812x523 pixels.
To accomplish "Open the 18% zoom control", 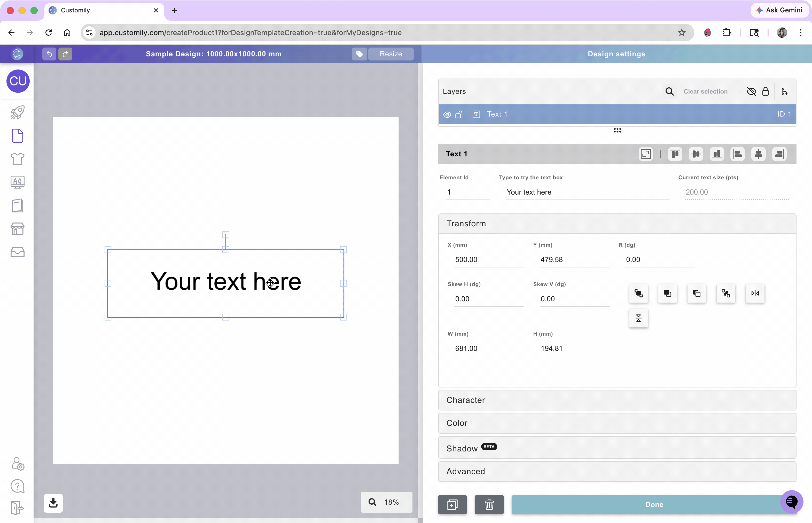I will point(386,502).
